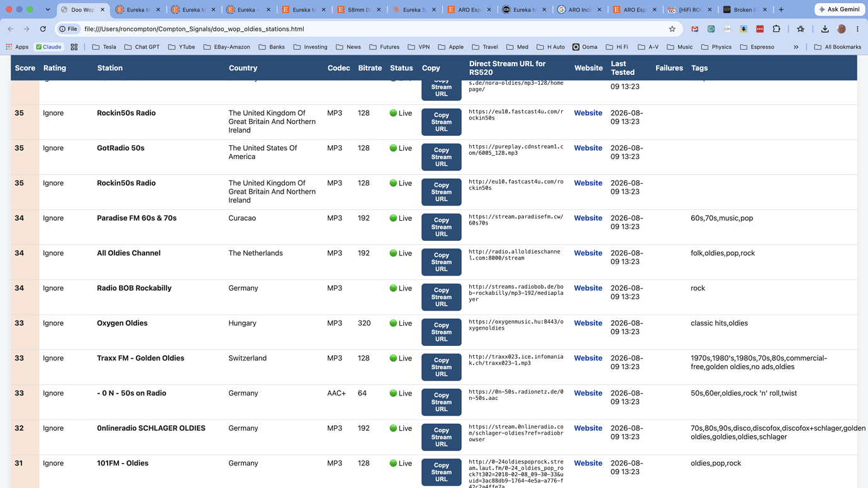Close the Doo Wop tab
The width and height of the screenshot is (868, 488).
click(x=103, y=9)
